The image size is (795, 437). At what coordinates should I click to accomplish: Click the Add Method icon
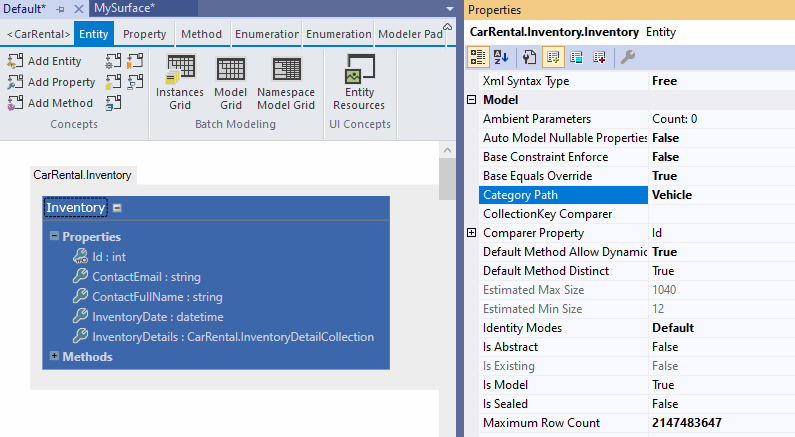tap(15, 103)
